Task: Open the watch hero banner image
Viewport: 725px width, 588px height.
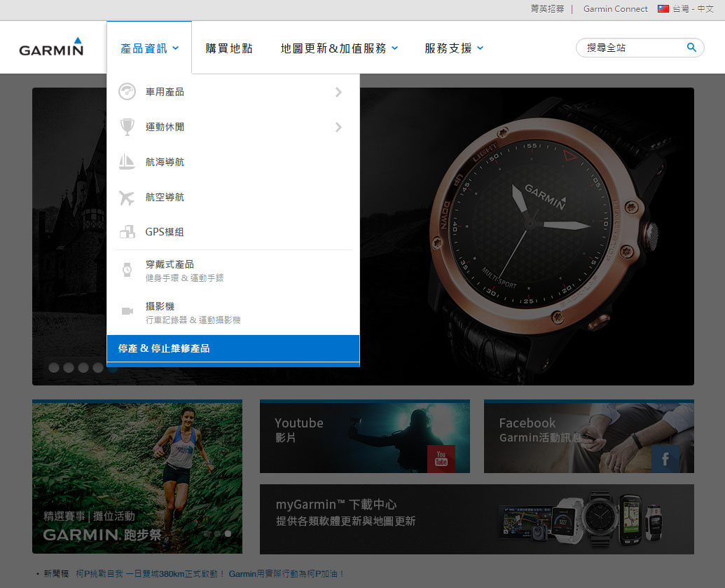Action: point(527,236)
